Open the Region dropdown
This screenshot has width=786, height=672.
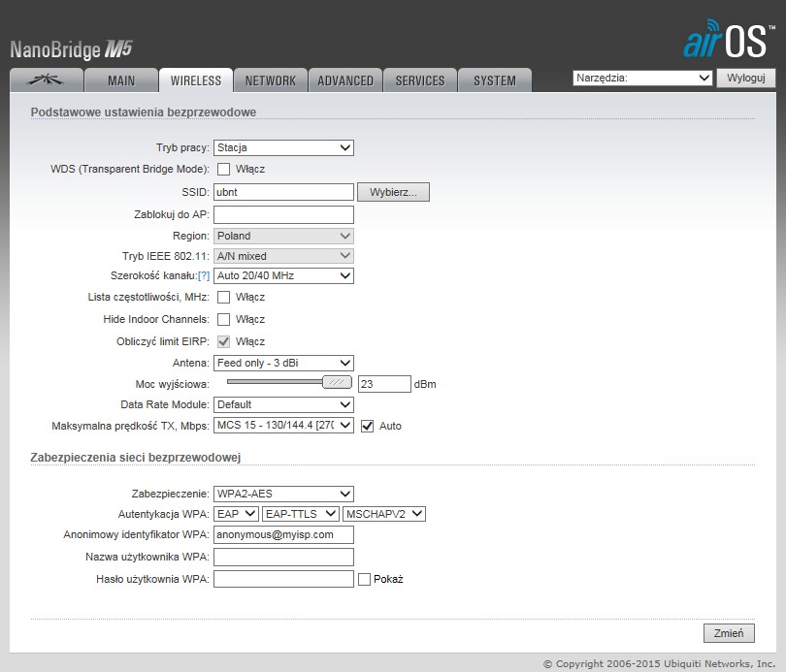283,236
